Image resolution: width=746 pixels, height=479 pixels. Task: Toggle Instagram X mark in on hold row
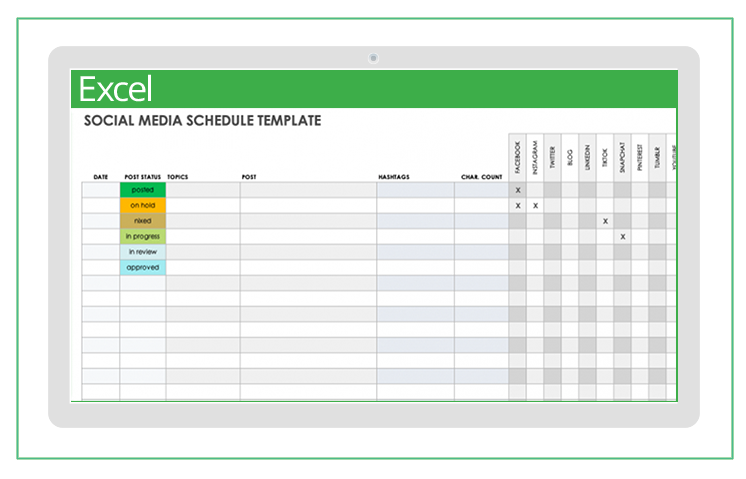[x=535, y=205]
